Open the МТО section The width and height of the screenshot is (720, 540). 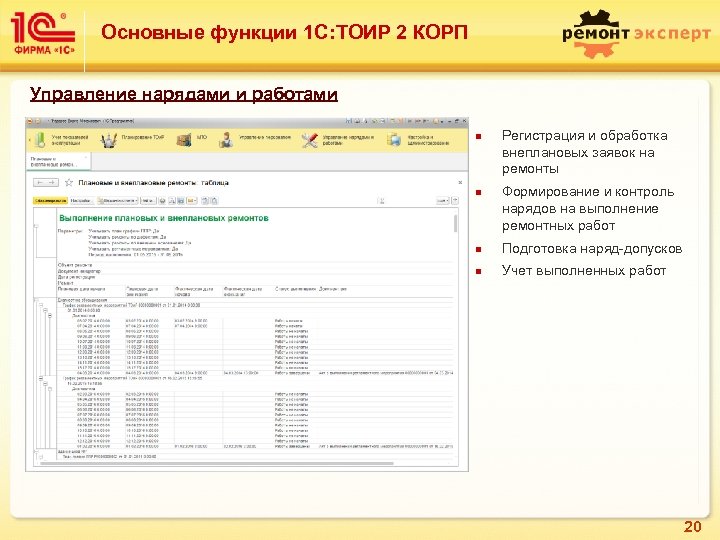192,140
